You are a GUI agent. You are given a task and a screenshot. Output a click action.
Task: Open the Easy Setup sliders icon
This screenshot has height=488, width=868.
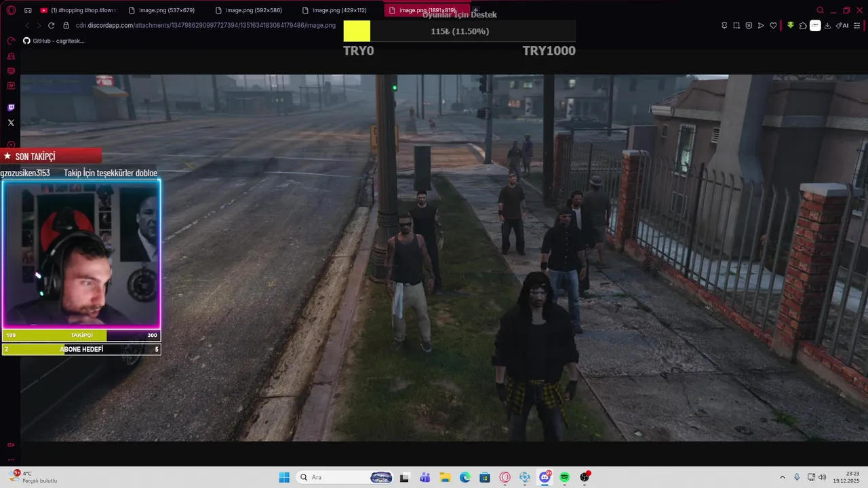tap(857, 26)
